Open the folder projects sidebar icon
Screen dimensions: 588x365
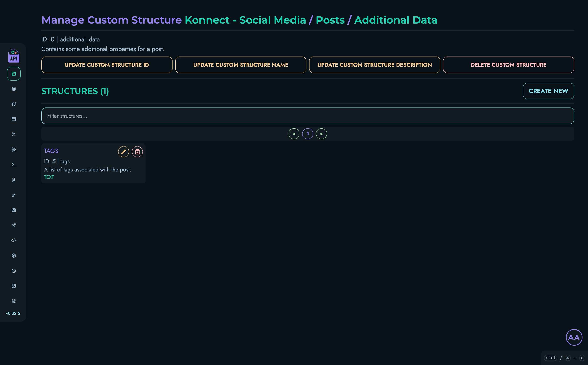[x=14, y=74]
